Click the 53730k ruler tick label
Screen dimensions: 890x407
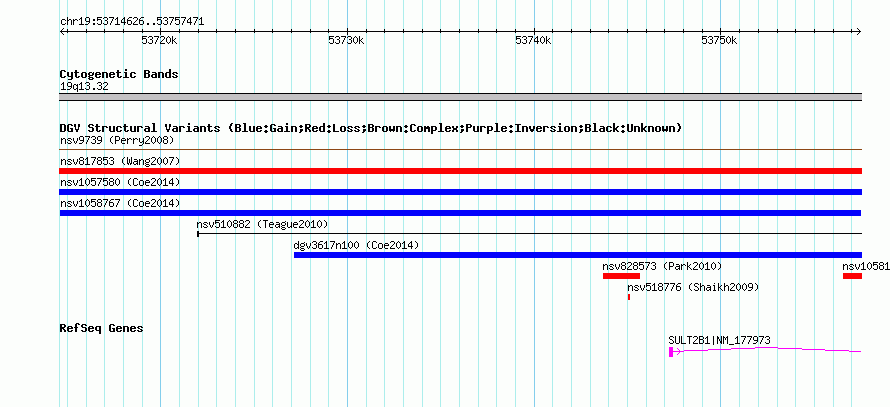[x=346, y=40]
